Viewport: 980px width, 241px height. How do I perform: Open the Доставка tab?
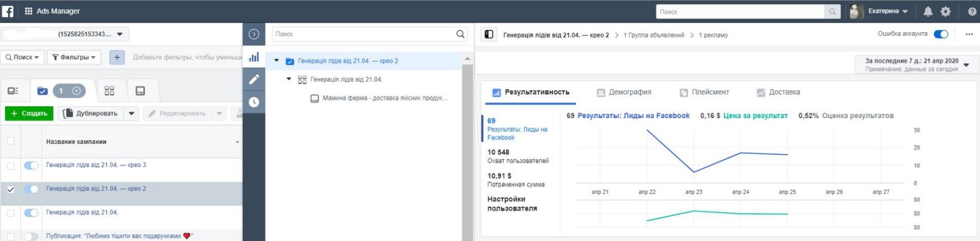[x=778, y=92]
